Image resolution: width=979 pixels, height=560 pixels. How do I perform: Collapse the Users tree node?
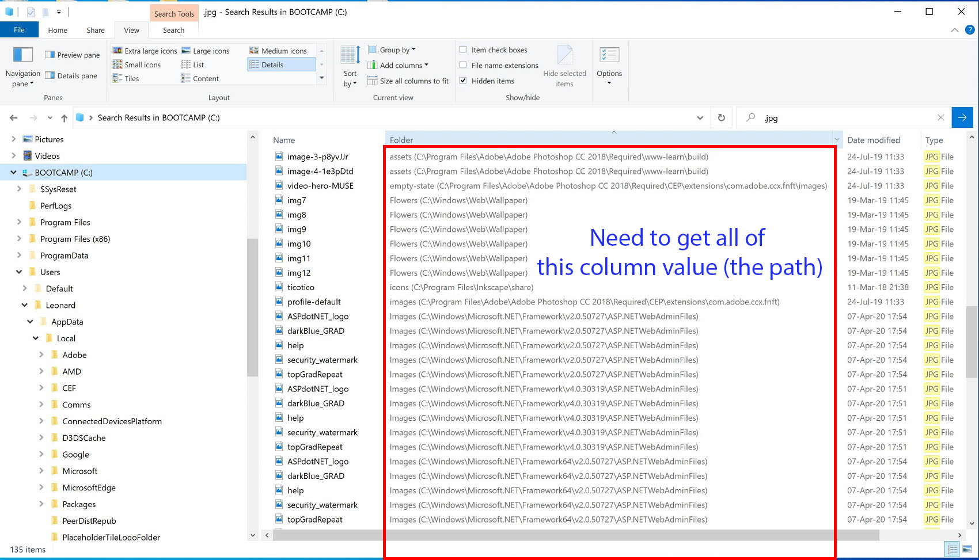[19, 272]
